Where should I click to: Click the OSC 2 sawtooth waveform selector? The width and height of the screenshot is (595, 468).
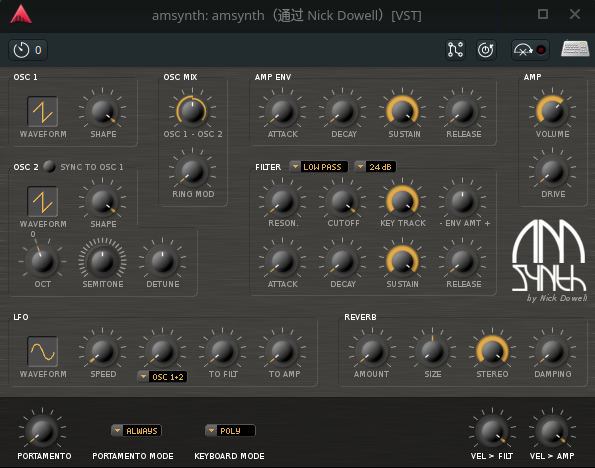click(x=42, y=202)
